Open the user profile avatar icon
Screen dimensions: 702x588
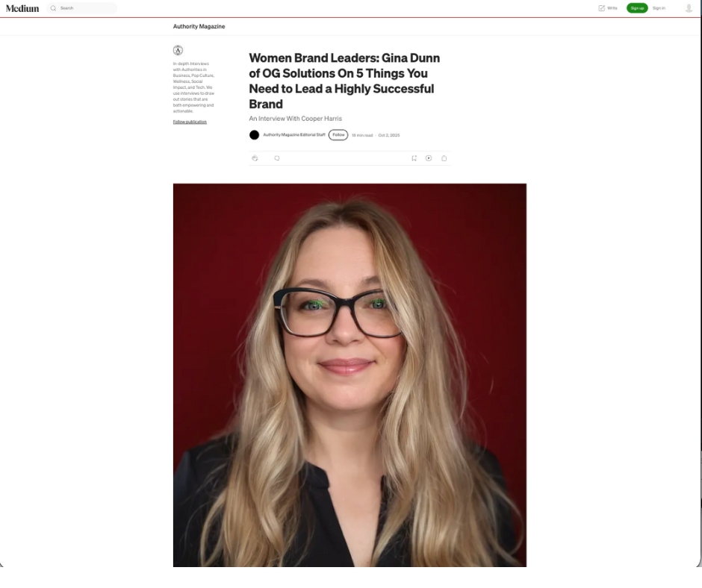[689, 8]
